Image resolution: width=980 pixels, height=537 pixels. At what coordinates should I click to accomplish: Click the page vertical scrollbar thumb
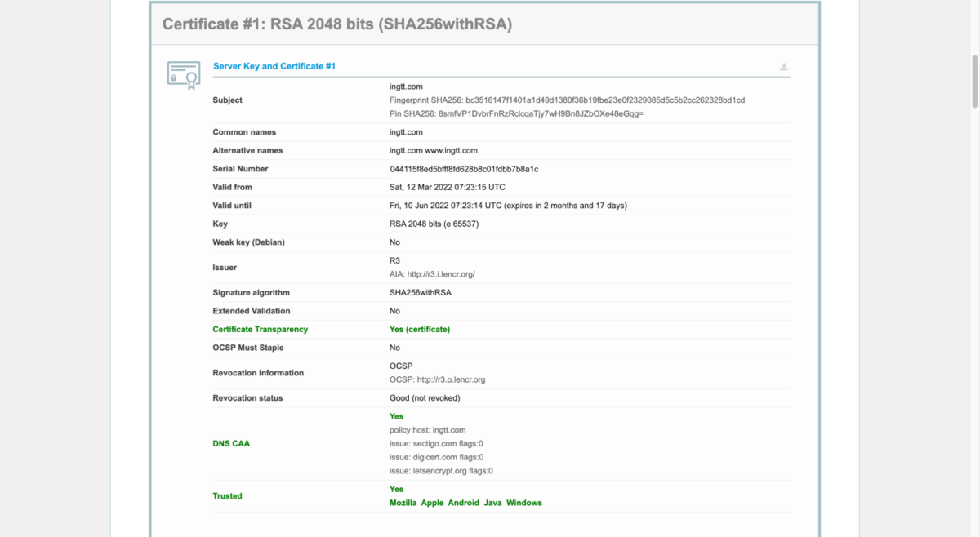tap(974, 82)
